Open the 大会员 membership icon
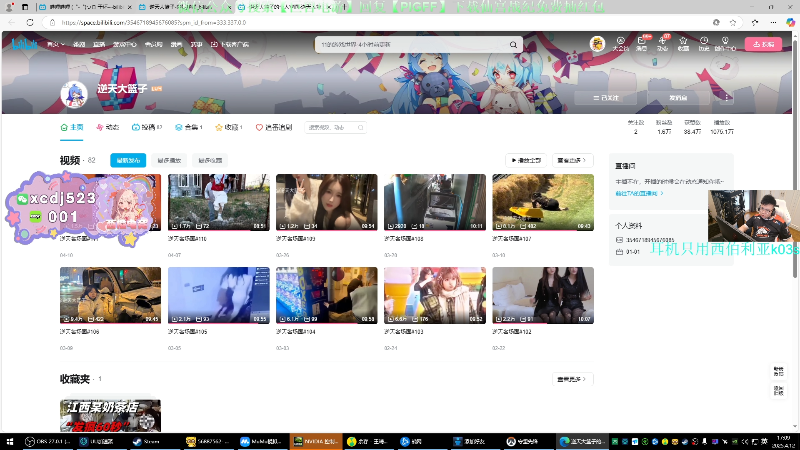 click(x=620, y=44)
